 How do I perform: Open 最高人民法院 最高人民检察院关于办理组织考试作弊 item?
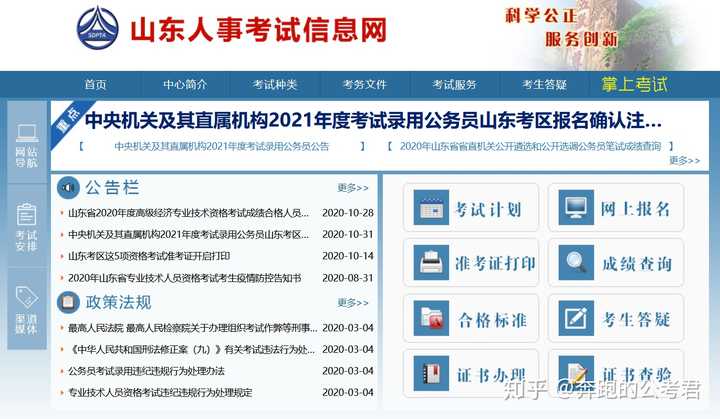[192, 328]
